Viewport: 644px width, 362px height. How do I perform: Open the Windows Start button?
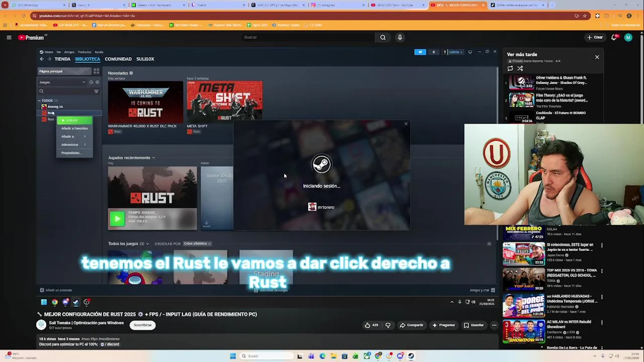pyautogui.click(x=233, y=356)
